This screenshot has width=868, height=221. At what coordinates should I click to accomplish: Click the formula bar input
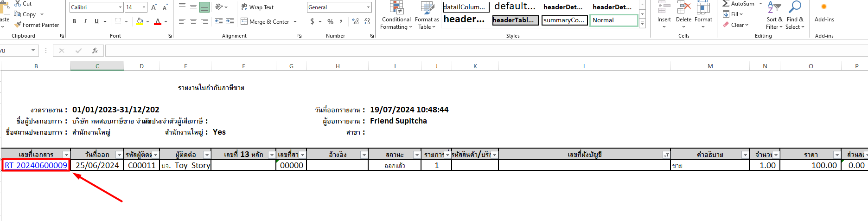pos(486,51)
